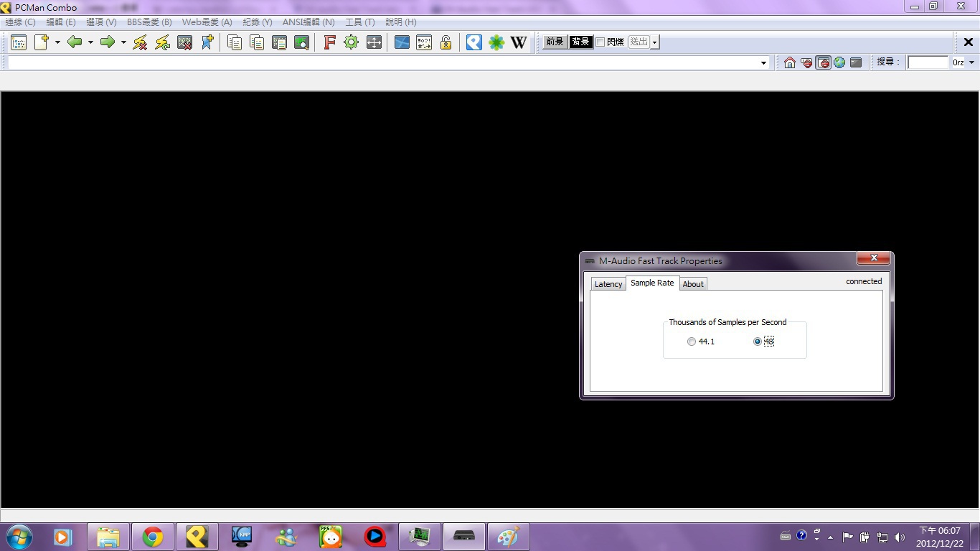The image size is (980, 551).
Task: Click the 背景 background color swatch
Action: click(580, 42)
